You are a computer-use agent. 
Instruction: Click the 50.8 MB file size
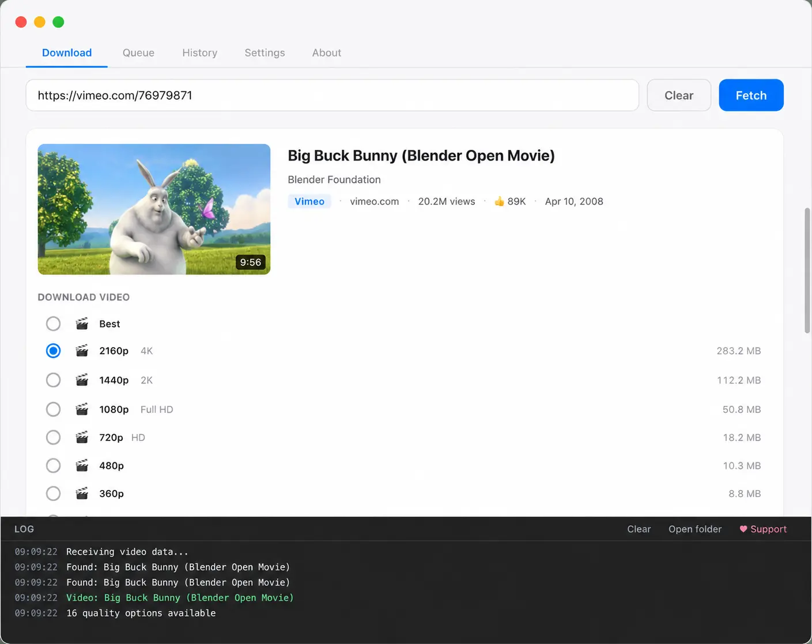tap(742, 409)
